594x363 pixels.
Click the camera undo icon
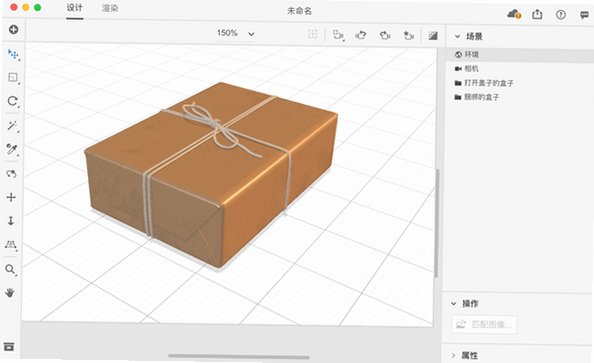pyautogui.click(x=361, y=35)
